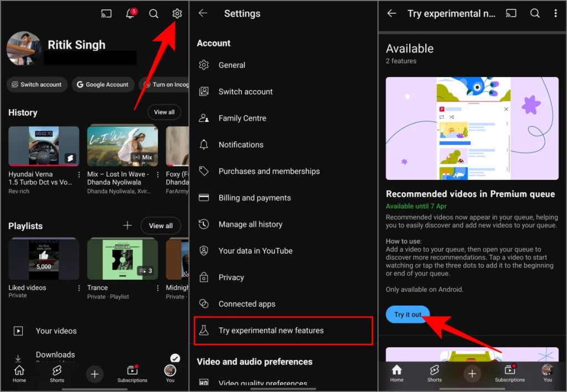Open Your videos row
Viewport: 567px width, 392px height.
coord(94,331)
